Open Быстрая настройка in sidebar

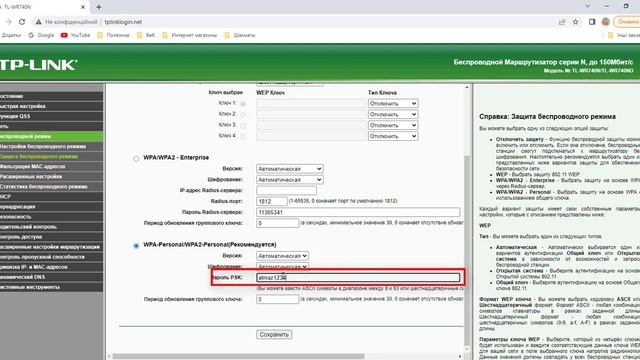tap(51, 106)
